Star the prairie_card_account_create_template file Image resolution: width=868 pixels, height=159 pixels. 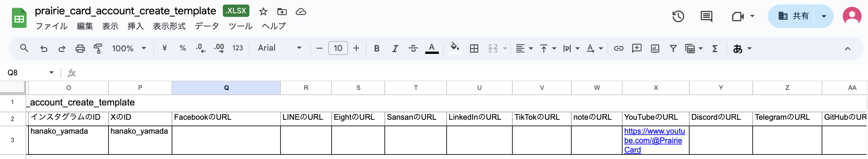263,12
